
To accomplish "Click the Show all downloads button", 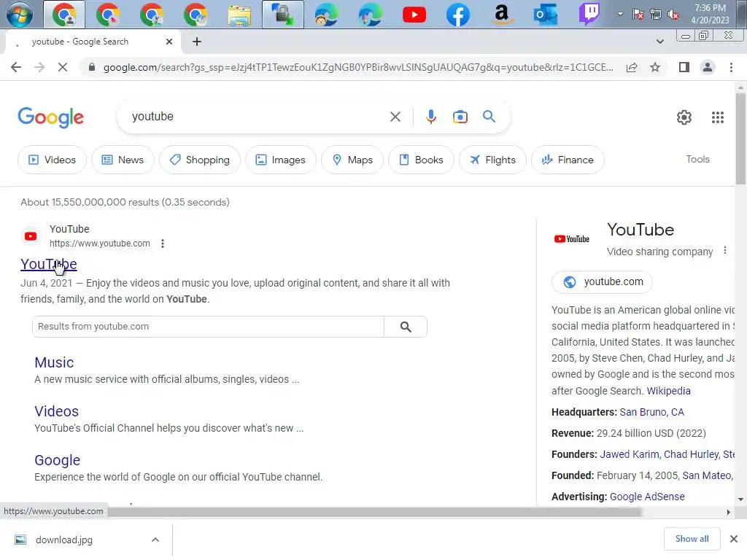I will click(x=692, y=539).
